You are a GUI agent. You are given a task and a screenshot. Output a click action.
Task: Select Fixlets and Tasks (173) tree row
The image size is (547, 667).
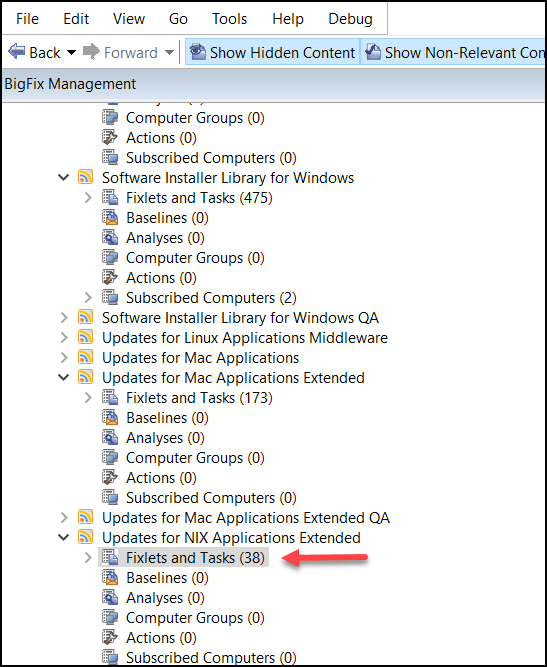tap(199, 397)
